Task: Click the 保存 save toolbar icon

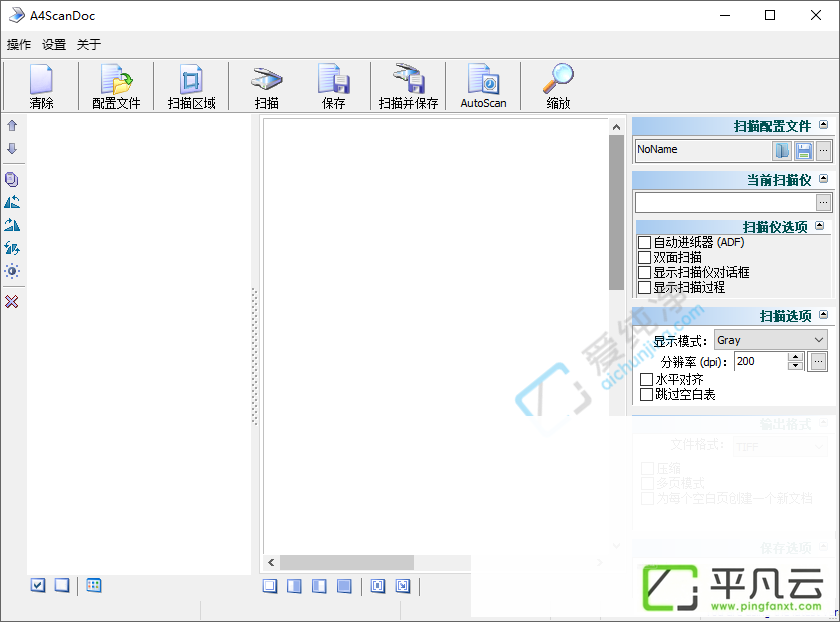Action: (333, 86)
